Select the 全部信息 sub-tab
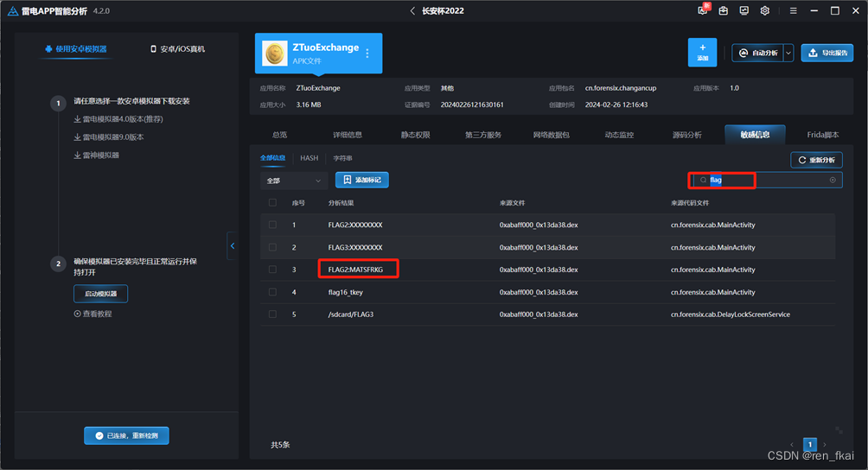Viewport: 868px width, 470px height. coord(273,158)
